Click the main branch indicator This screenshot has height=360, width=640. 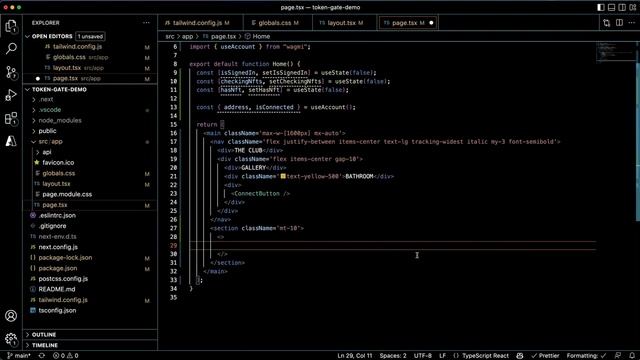(x=19, y=356)
